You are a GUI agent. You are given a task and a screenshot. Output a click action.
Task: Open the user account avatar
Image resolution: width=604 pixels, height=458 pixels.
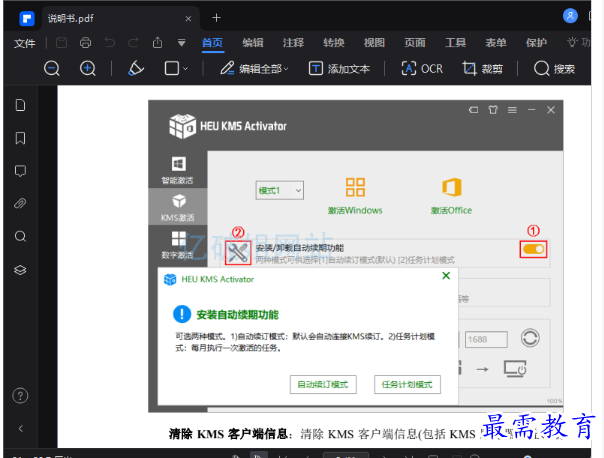(570, 16)
